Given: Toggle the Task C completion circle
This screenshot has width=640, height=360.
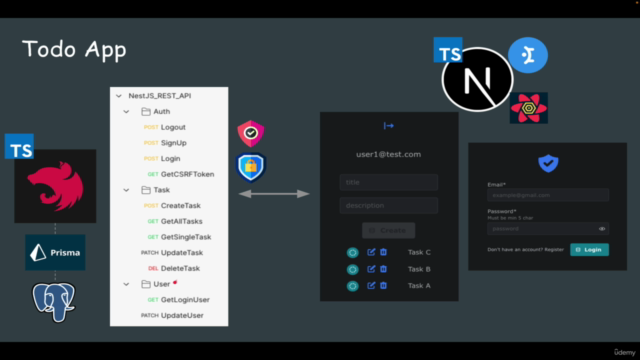Looking at the screenshot, I should [353, 252].
